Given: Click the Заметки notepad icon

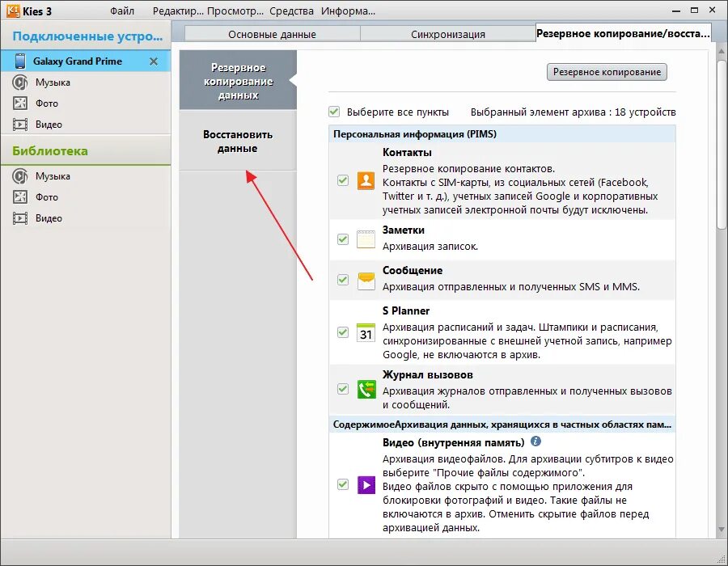Looking at the screenshot, I should tap(366, 239).
